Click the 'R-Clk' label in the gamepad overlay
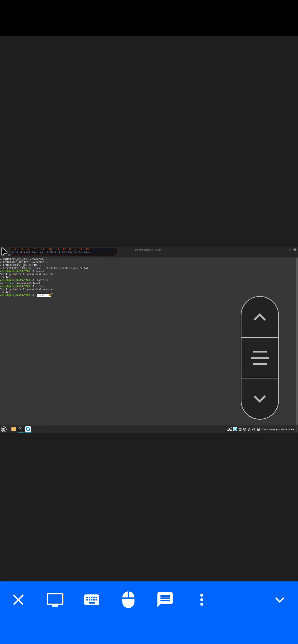This screenshot has width=298, height=644. pos(50,252)
